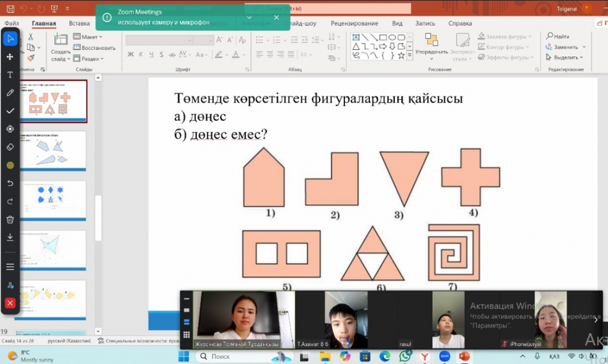Screen dimensions: 608x364
Task: Select the Text annotation tool
Action: point(10,75)
